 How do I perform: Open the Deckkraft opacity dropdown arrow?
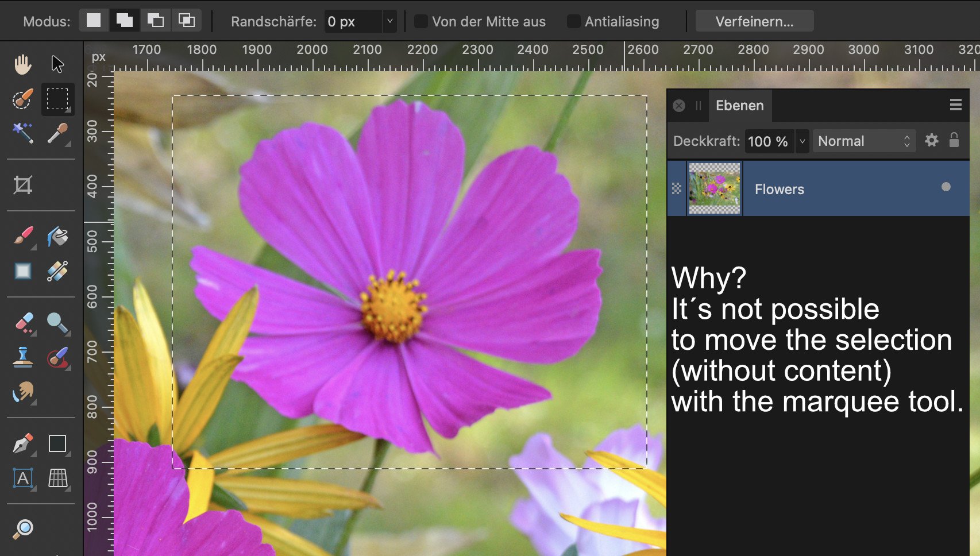pos(802,141)
